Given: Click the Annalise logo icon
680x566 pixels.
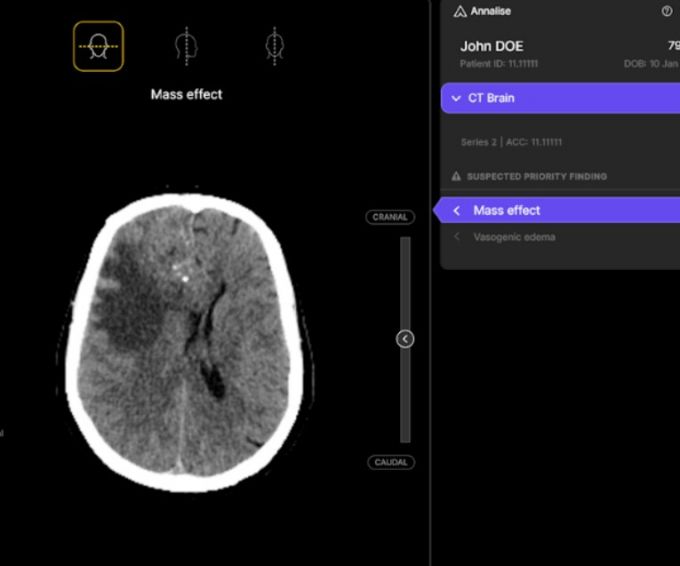Looking at the screenshot, I should click(x=459, y=12).
